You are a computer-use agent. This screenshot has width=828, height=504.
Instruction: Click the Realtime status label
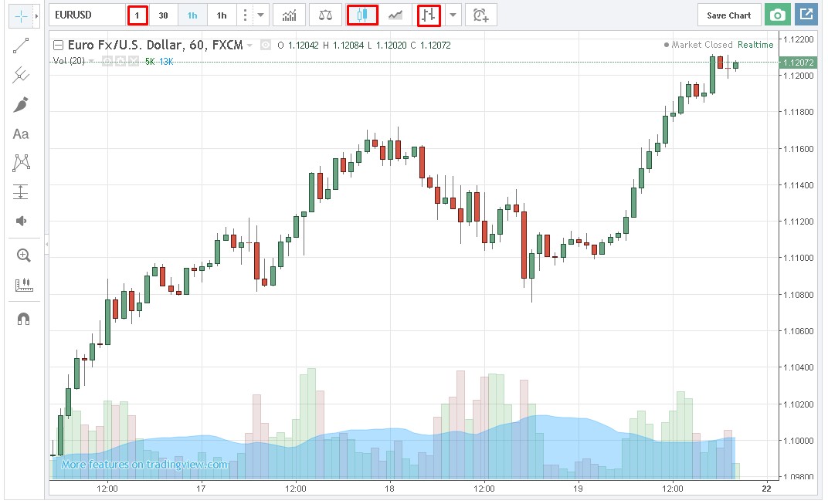(755, 45)
